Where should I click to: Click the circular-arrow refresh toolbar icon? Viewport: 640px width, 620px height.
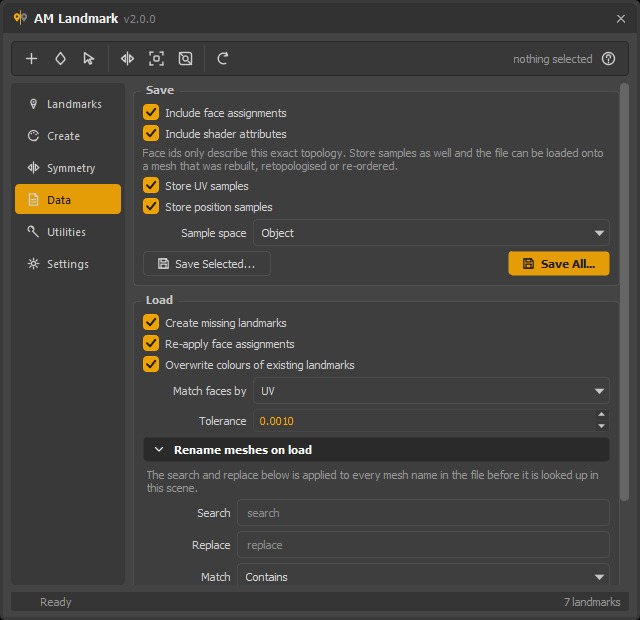[222, 59]
